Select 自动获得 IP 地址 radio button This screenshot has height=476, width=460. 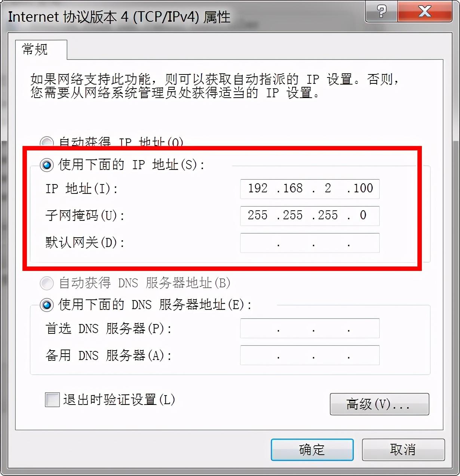46,143
